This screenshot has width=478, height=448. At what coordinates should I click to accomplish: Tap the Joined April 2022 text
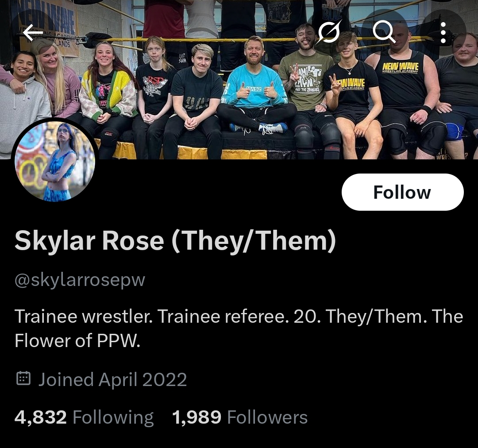[112, 380]
